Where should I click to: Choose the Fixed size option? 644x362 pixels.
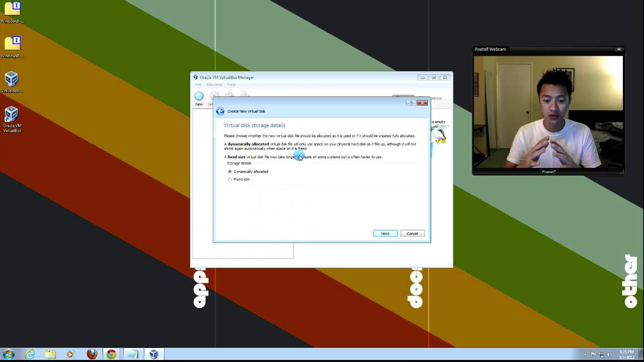pyautogui.click(x=239, y=179)
